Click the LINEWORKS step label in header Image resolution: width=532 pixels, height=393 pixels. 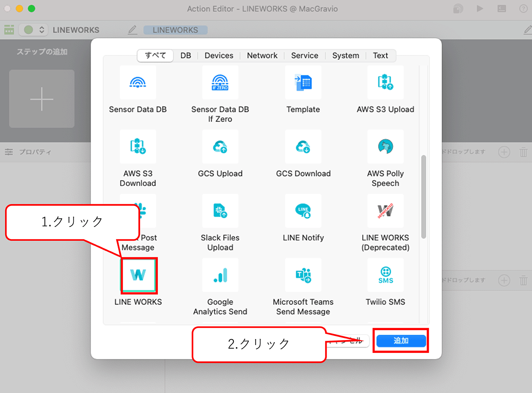[175, 30]
